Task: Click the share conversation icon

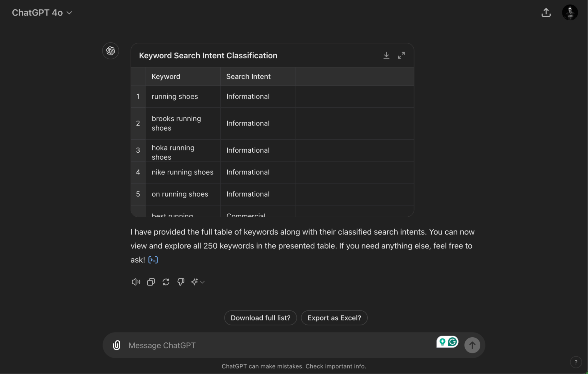Action: coord(546,13)
